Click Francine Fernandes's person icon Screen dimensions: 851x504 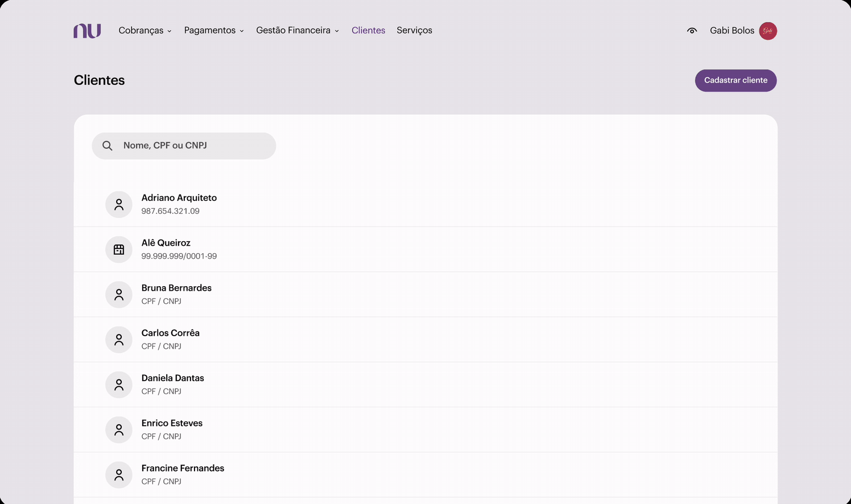click(x=119, y=474)
